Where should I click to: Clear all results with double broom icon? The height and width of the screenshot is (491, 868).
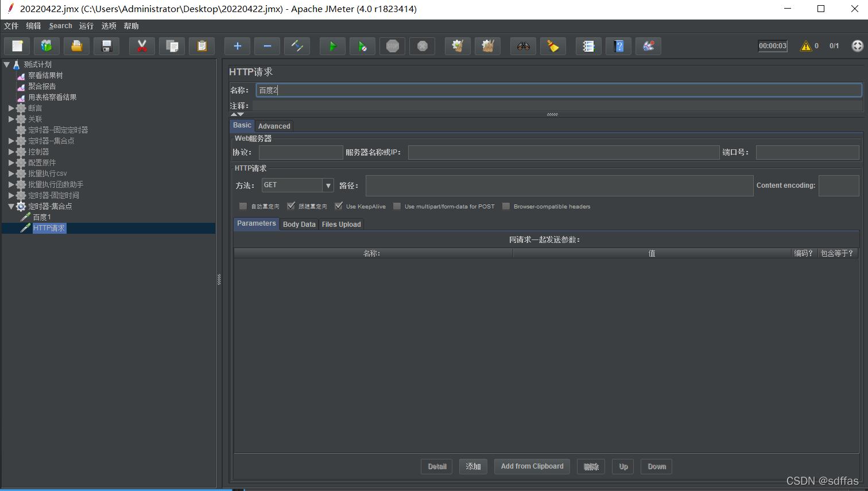coord(487,46)
